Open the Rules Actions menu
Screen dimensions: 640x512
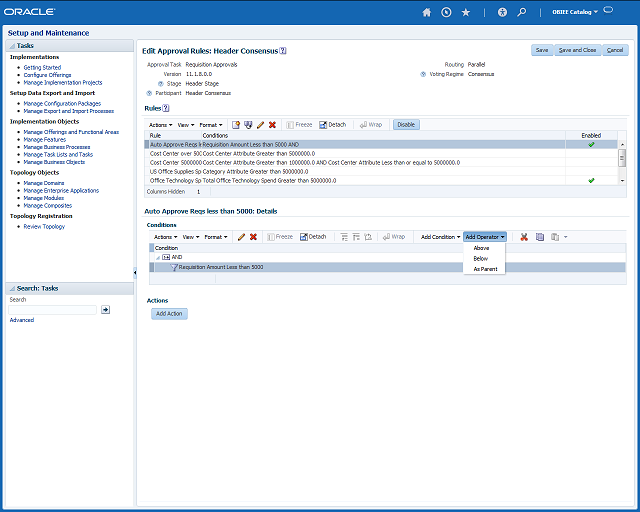coord(160,125)
